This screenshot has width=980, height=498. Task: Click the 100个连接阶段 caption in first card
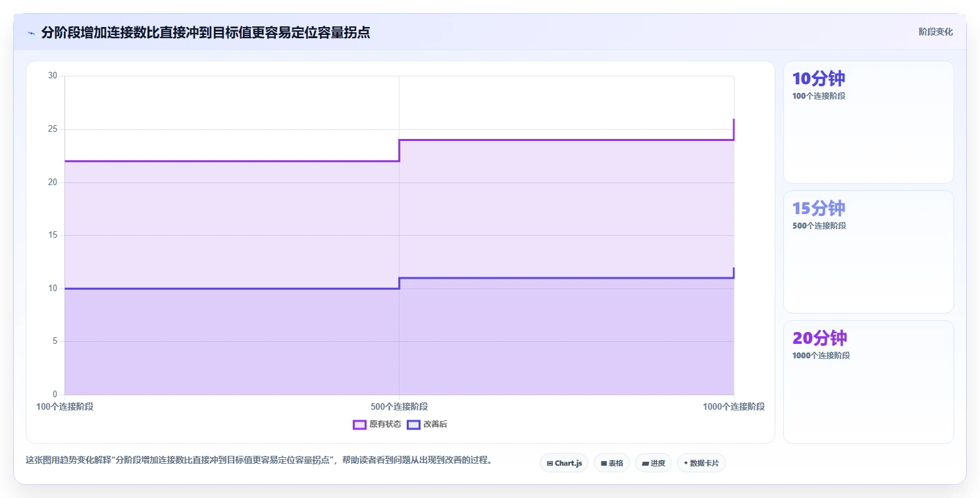[819, 96]
